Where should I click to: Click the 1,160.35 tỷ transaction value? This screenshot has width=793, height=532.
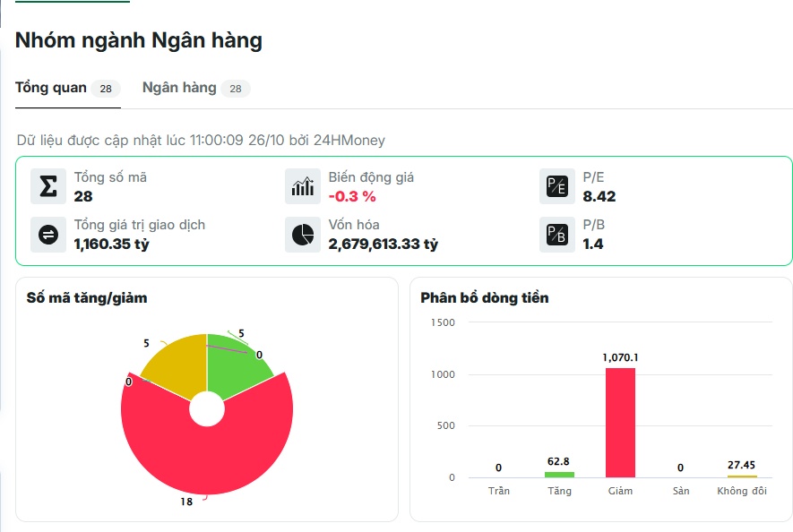click(111, 245)
